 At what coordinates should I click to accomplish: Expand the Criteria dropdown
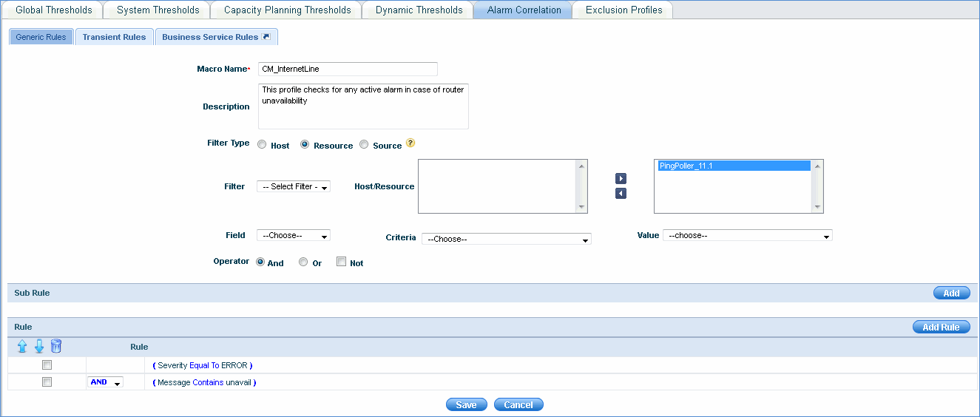point(507,239)
